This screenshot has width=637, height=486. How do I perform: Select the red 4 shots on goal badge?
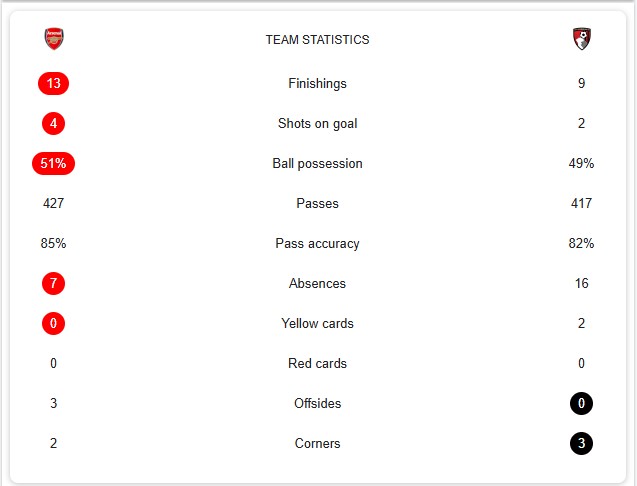click(53, 123)
